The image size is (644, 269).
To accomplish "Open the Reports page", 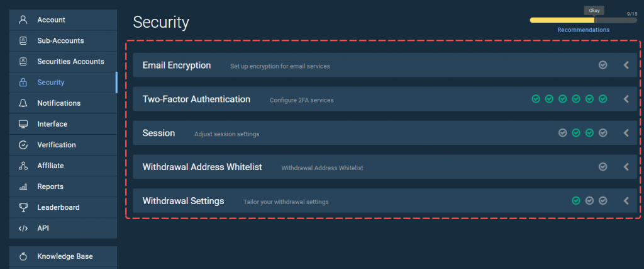I will [63, 186].
